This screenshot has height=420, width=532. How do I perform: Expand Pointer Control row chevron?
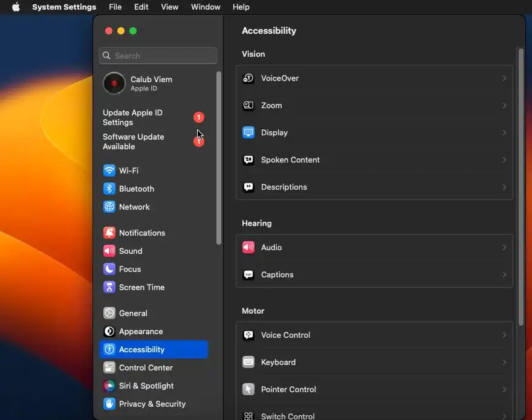(x=504, y=389)
